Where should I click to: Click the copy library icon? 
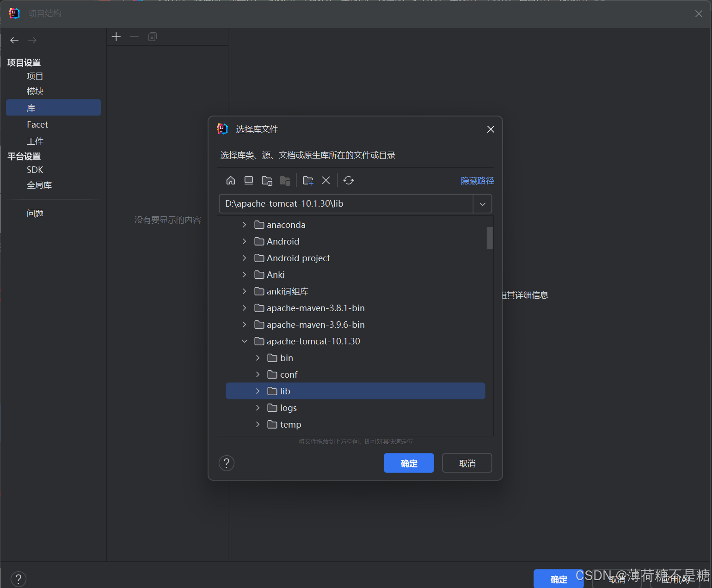tap(152, 37)
